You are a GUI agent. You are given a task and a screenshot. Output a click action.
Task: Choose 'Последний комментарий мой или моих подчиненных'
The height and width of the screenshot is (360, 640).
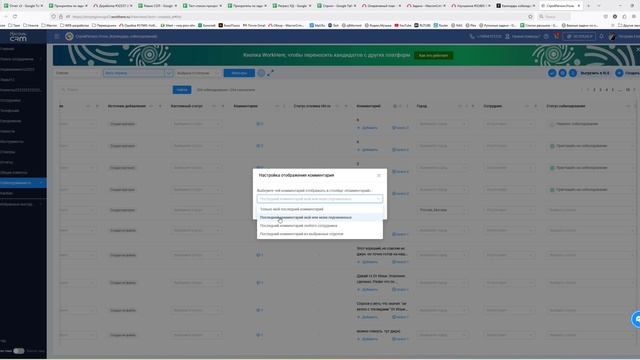pos(320,218)
